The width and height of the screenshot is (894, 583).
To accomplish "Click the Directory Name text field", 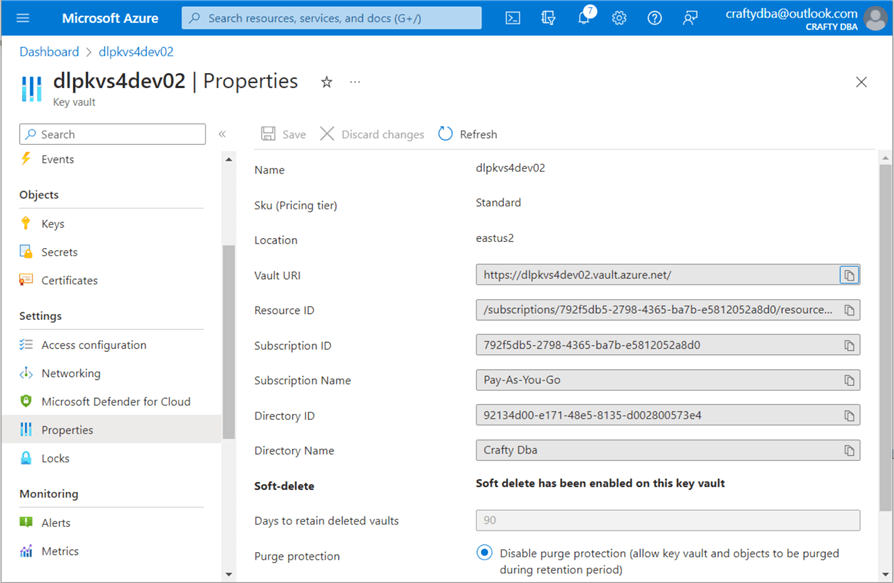I will [x=657, y=450].
